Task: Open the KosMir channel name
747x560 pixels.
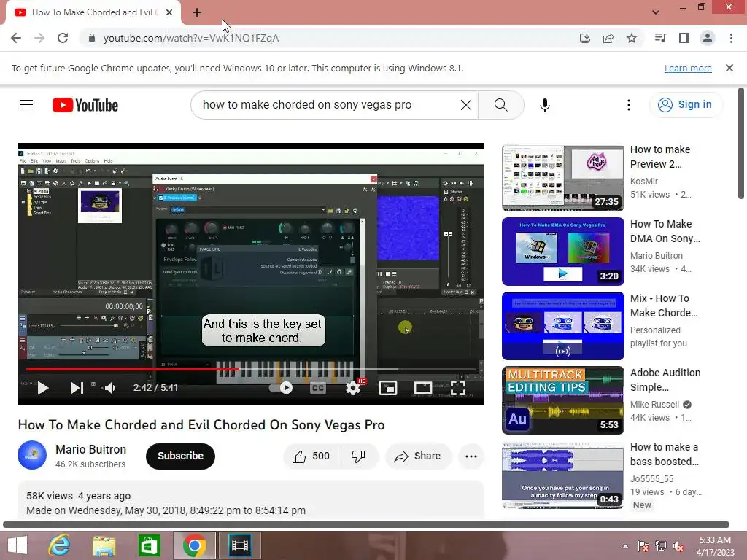Action: pyautogui.click(x=644, y=181)
